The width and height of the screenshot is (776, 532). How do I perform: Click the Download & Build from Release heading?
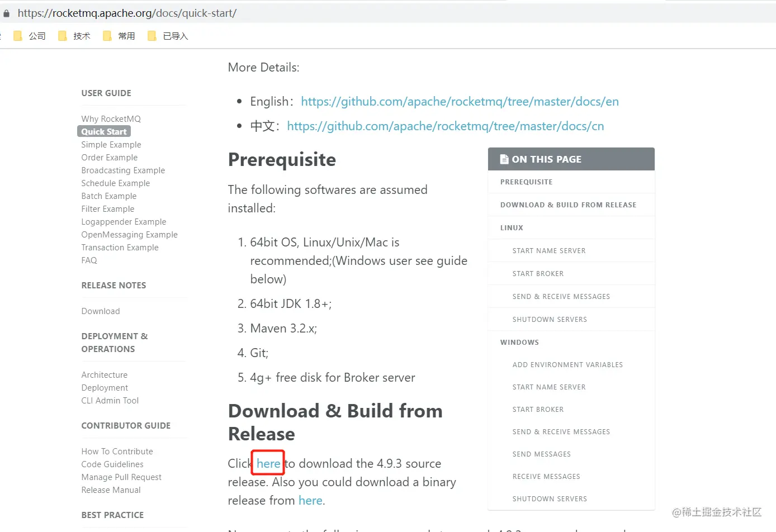[x=335, y=422]
